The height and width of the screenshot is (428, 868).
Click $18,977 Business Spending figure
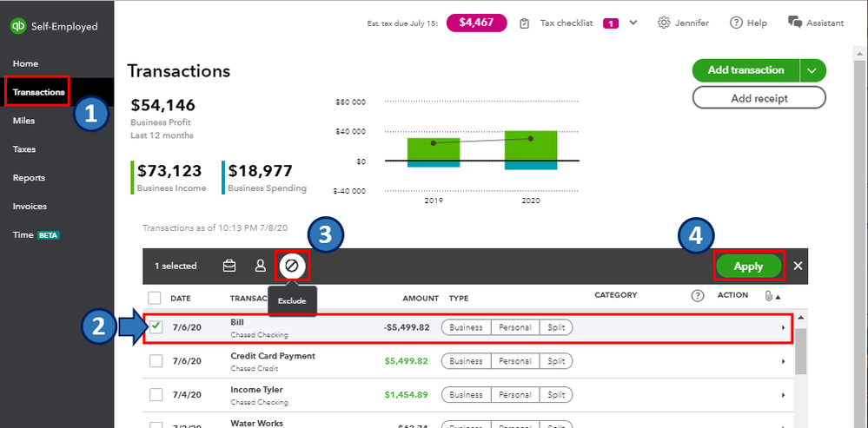pos(260,171)
